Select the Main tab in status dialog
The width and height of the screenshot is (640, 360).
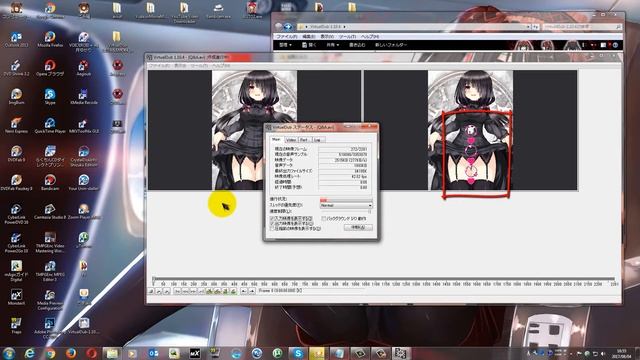(x=276, y=139)
